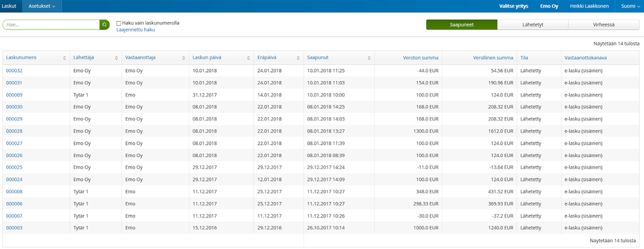Switch to the Lähetetyt tab
Screen dimensions: 644x249
(533, 24)
